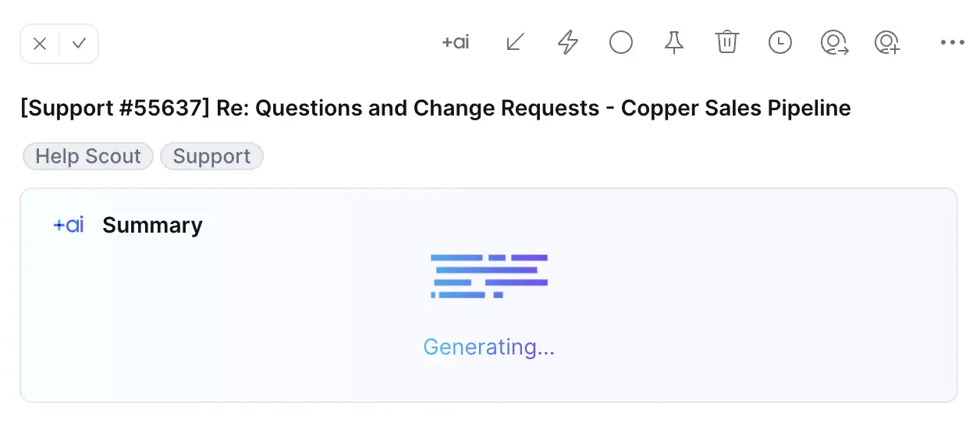This screenshot has width=980, height=431.
Task: Select the Copper Sales Pipeline subject text
Action: [735, 108]
